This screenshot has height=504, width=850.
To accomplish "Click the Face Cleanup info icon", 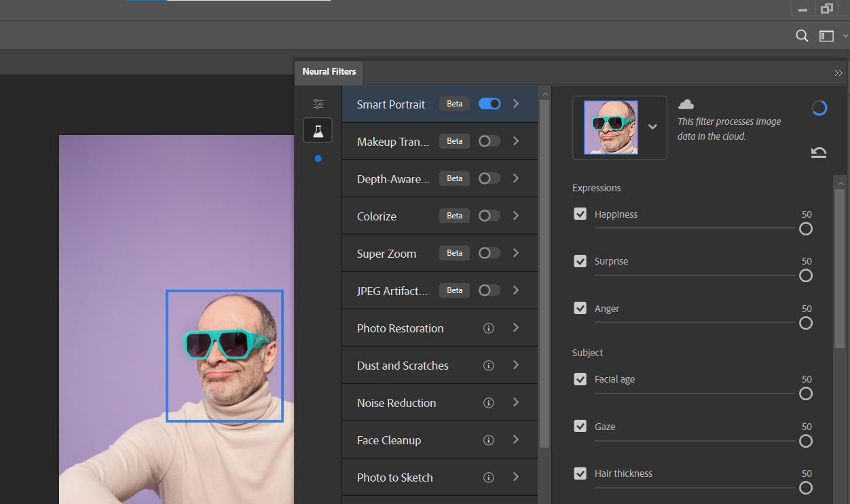I will tap(488, 440).
